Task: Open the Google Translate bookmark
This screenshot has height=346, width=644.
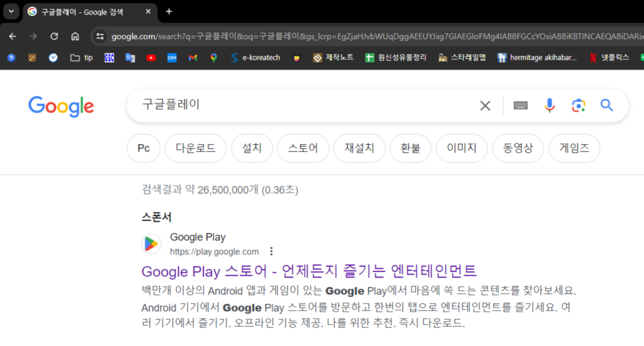Action: click(x=130, y=58)
